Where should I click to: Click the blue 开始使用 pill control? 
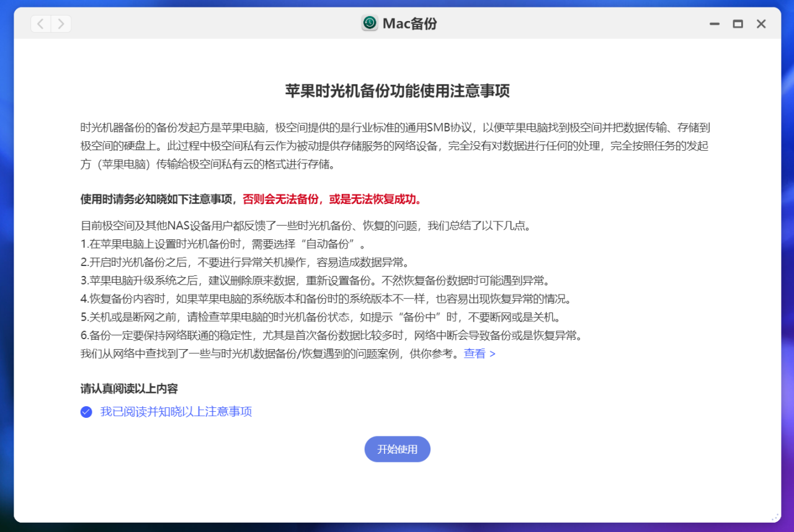tap(397, 449)
